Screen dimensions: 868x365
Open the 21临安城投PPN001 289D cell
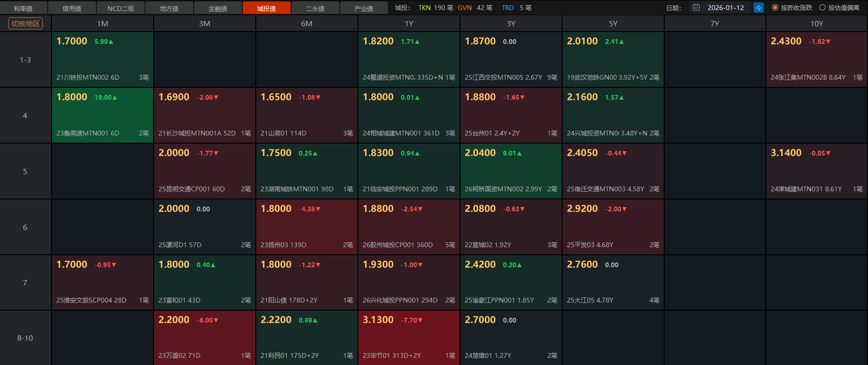point(409,171)
